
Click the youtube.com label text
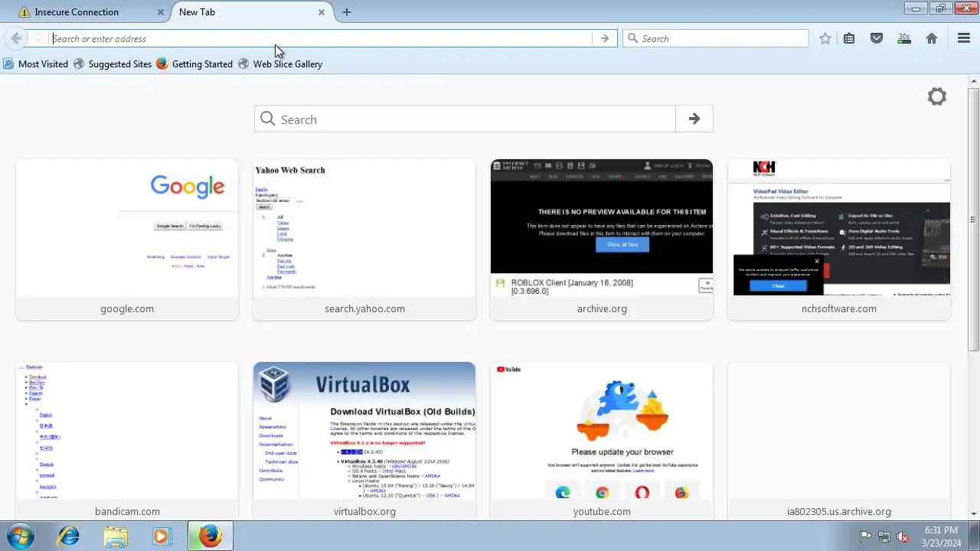602,511
